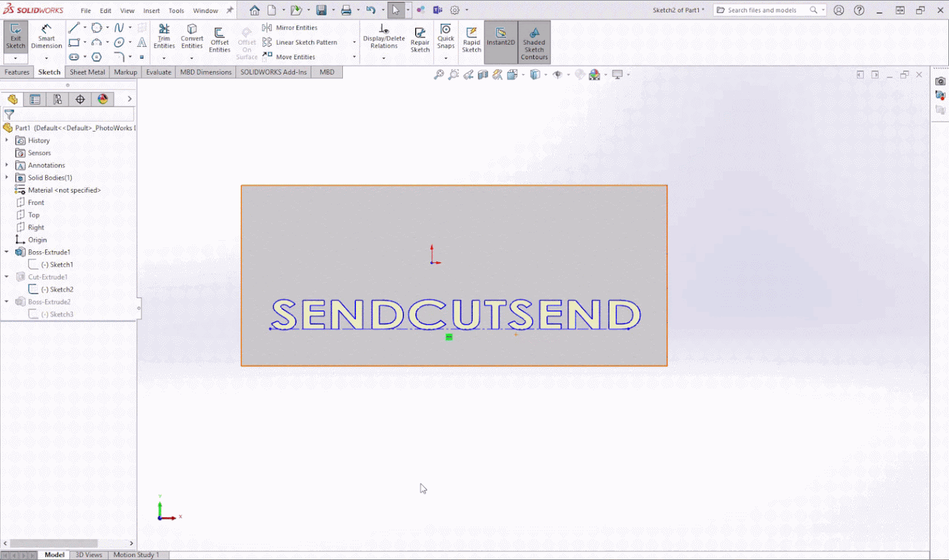Click Zoom to Area icon
Screen dimensions: 949x560
[x=453, y=75]
